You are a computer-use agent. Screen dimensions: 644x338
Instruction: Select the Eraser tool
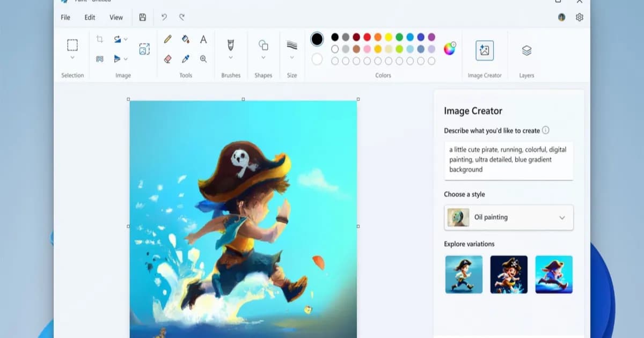point(167,58)
